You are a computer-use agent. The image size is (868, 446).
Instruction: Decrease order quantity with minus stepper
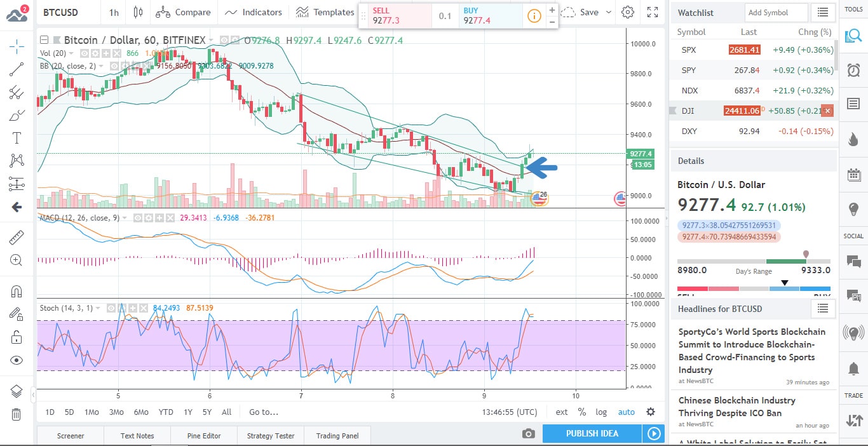(x=552, y=22)
